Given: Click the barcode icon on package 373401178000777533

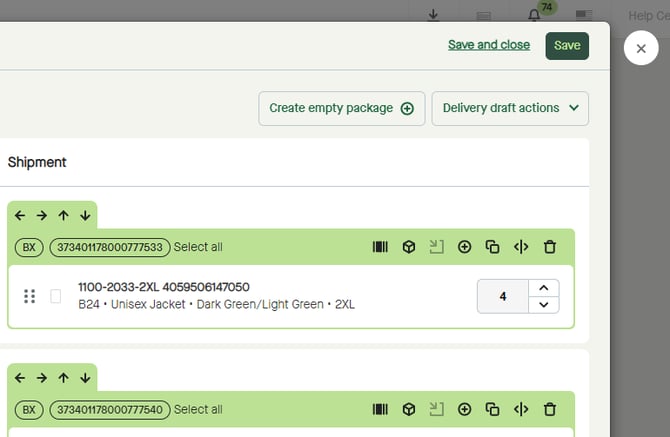Looking at the screenshot, I should click(x=380, y=247).
